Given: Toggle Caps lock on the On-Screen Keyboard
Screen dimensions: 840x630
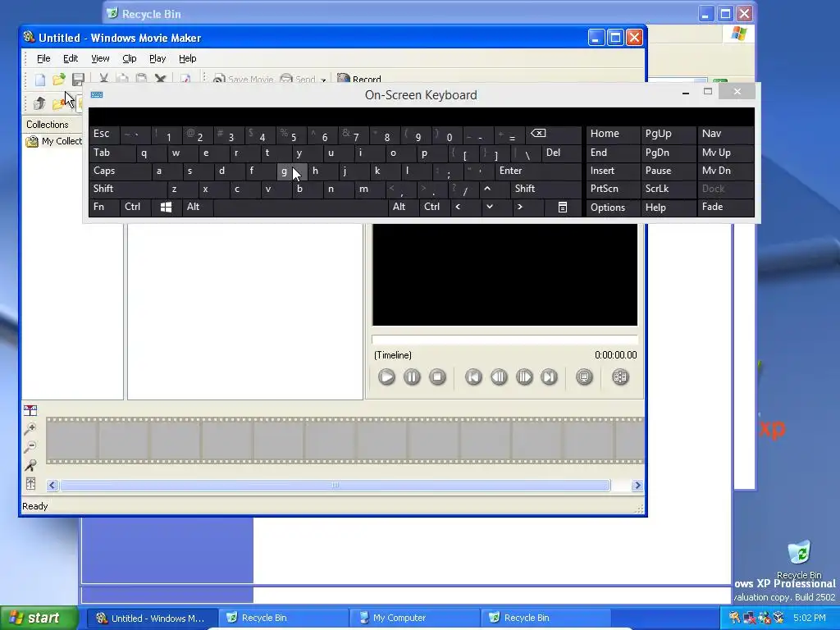Looking at the screenshot, I should pyautogui.click(x=120, y=171).
